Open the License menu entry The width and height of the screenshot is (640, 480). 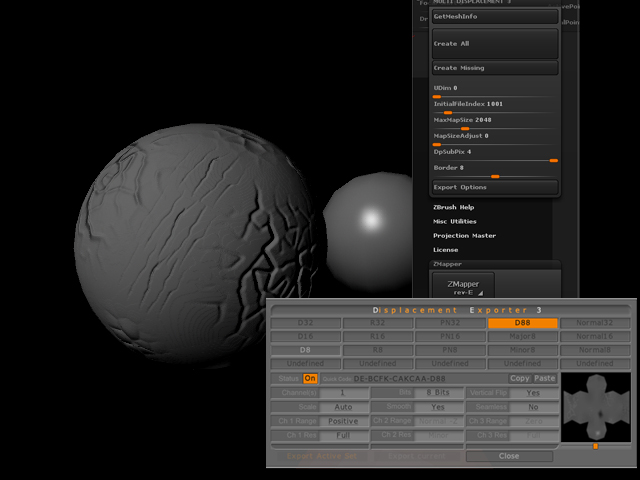445,250
